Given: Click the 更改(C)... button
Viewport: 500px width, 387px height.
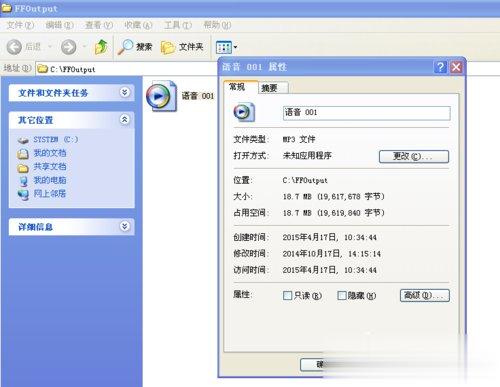Looking at the screenshot, I should point(414,156).
